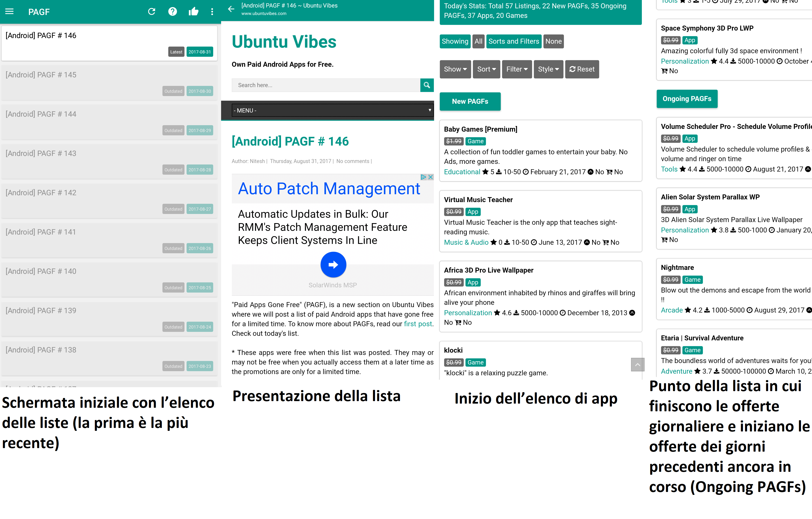Close the ad with X icon
The image size is (812, 519).
point(431,177)
